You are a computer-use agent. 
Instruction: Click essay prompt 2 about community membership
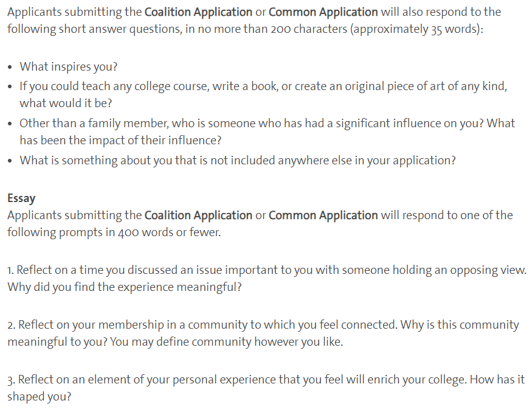tap(263, 334)
